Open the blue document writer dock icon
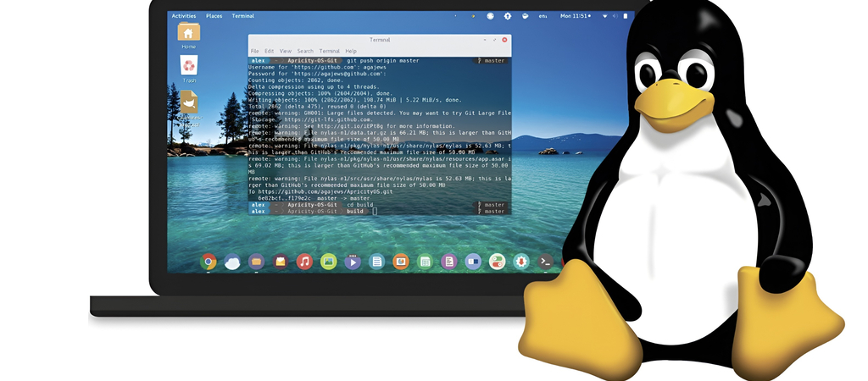The image size is (868, 381). [x=376, y=261]
